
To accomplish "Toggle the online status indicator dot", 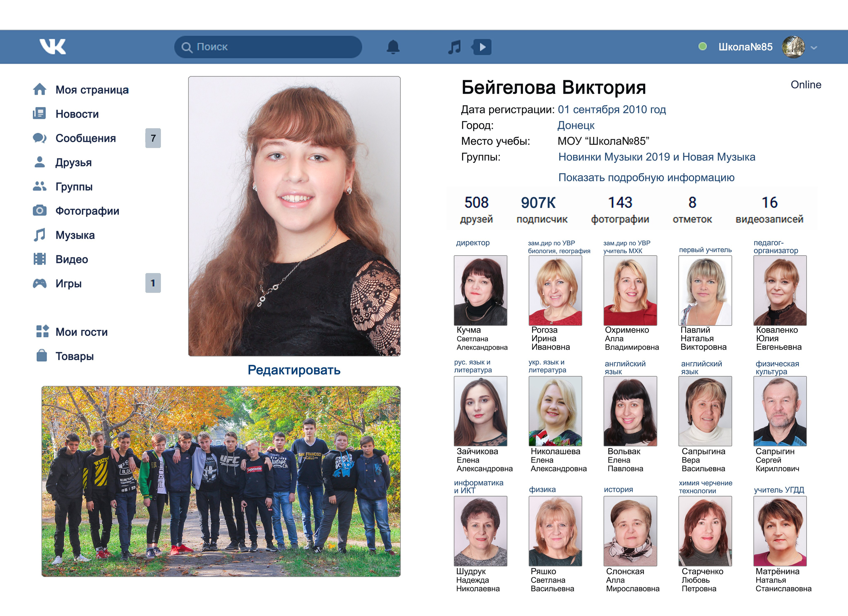I will click(703, 46).
